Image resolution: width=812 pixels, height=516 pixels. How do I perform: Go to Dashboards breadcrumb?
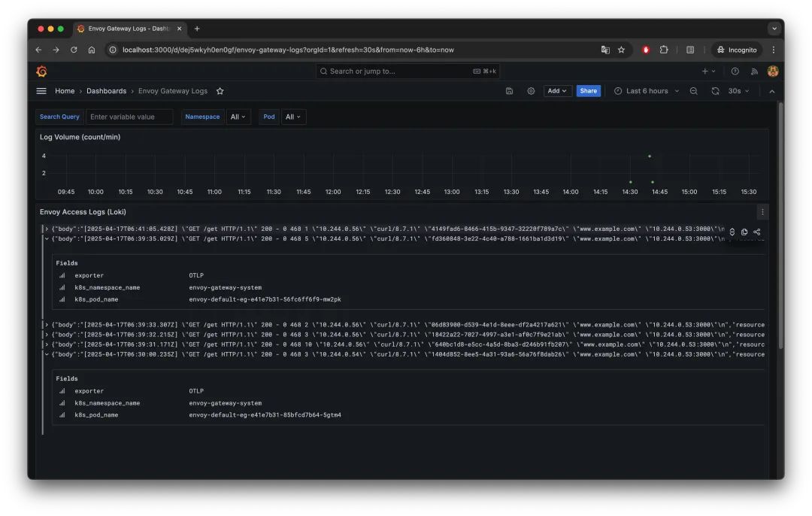pyautogui.click(x=106, y=91)
